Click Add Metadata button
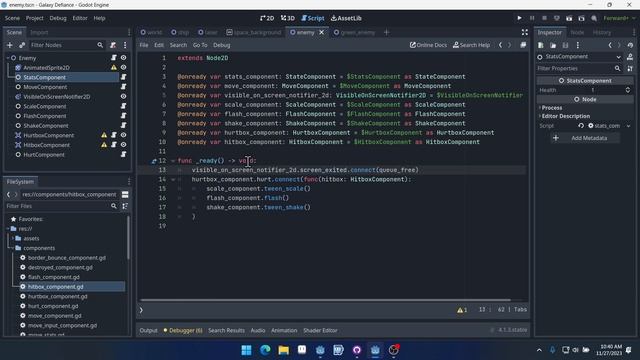This screenshot has width=640, height=360. 585,138
